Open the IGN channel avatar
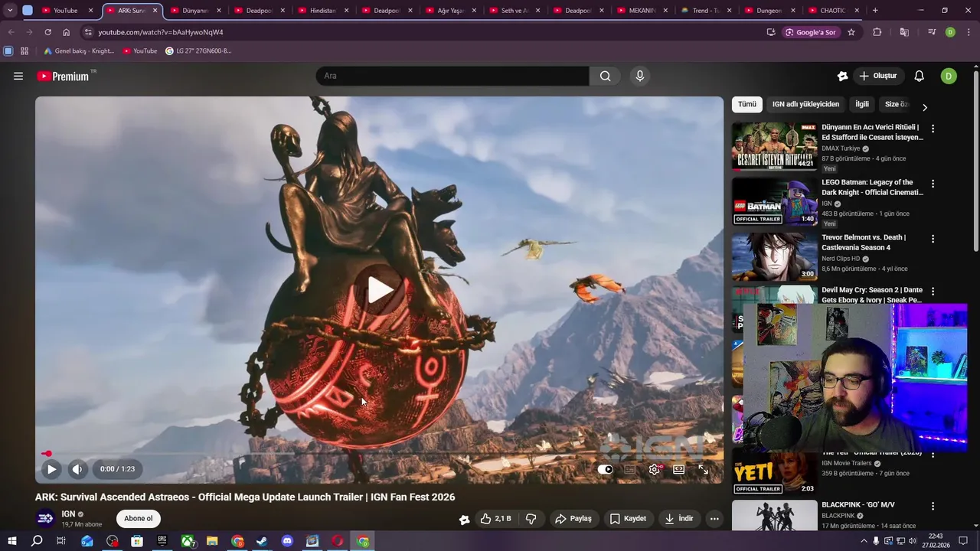 [x=45, y=518]
